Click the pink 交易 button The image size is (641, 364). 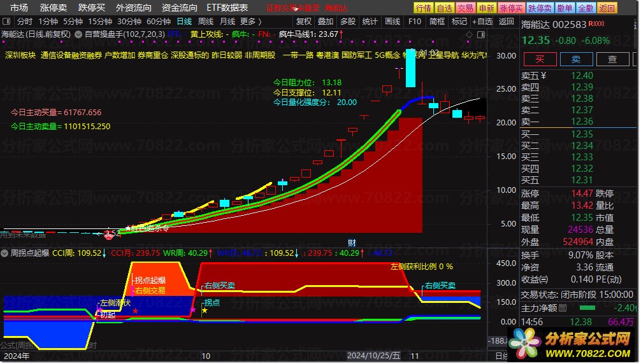click(465, 8)
